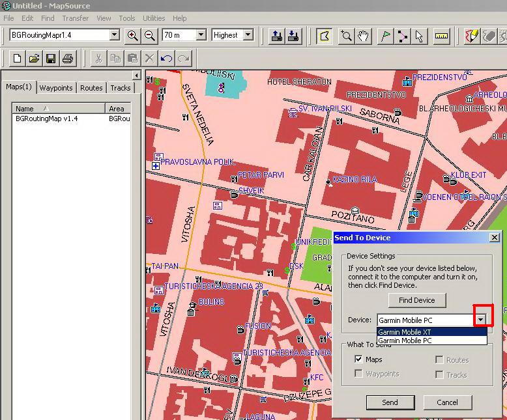This screenshot has width=507, height=420.
Task: Open the Edit menu
Action: point(27,18)
